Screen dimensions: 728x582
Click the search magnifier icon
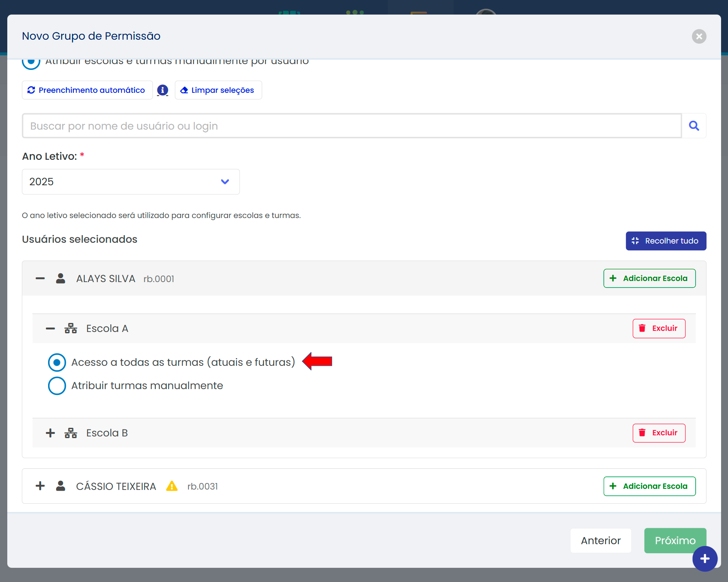694,126
